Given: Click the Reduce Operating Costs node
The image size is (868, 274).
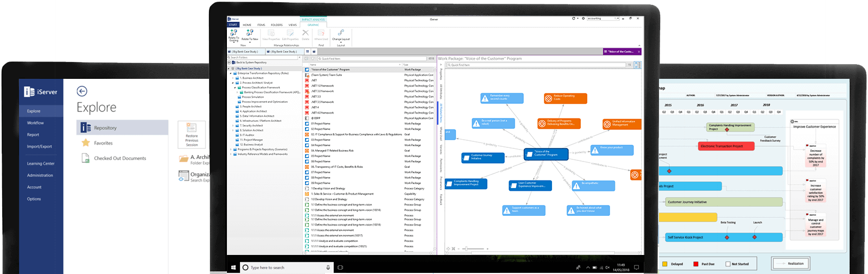Looking at the screenshot, I should pos(566,98).
